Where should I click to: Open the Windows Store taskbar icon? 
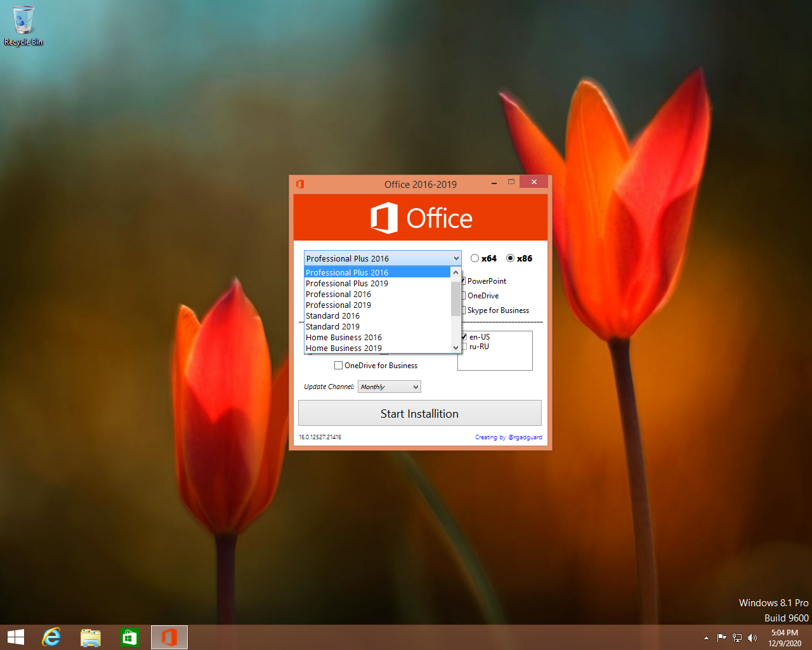coord(130,637)
